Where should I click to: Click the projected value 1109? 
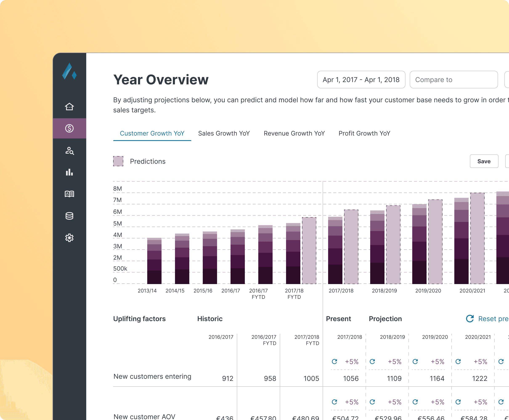[394, 378]
